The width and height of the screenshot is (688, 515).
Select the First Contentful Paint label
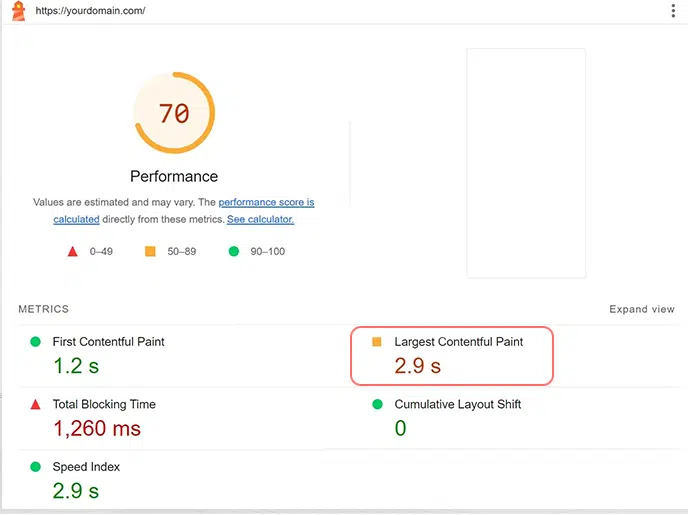108,342
